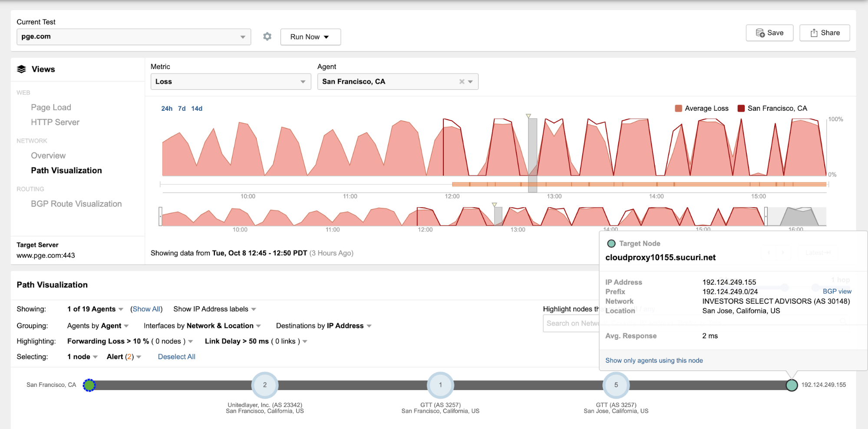Image resolution: width=868 pixels, height=429 pixels.
Task: Select the Unitedlayer node labeled 2
Action: (x=264, y=385)
